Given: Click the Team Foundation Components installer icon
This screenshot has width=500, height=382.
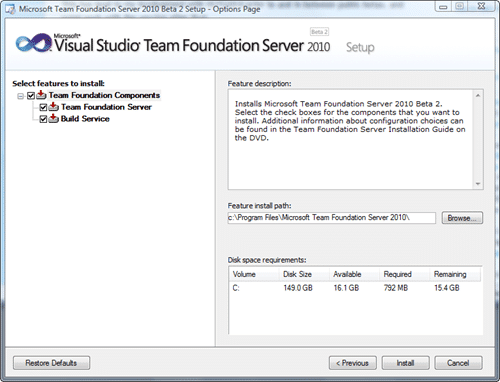Looking at the screenshot, I should pyautogui.click(x=41, y=95).
